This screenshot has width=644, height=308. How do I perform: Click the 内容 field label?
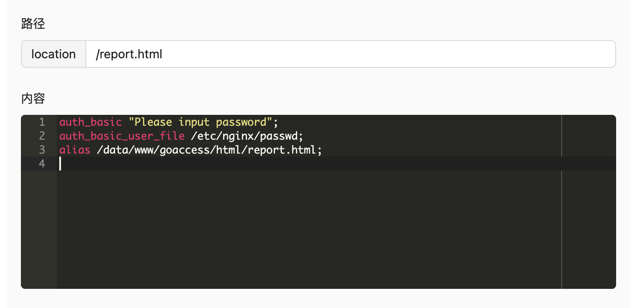pos(33,98)
